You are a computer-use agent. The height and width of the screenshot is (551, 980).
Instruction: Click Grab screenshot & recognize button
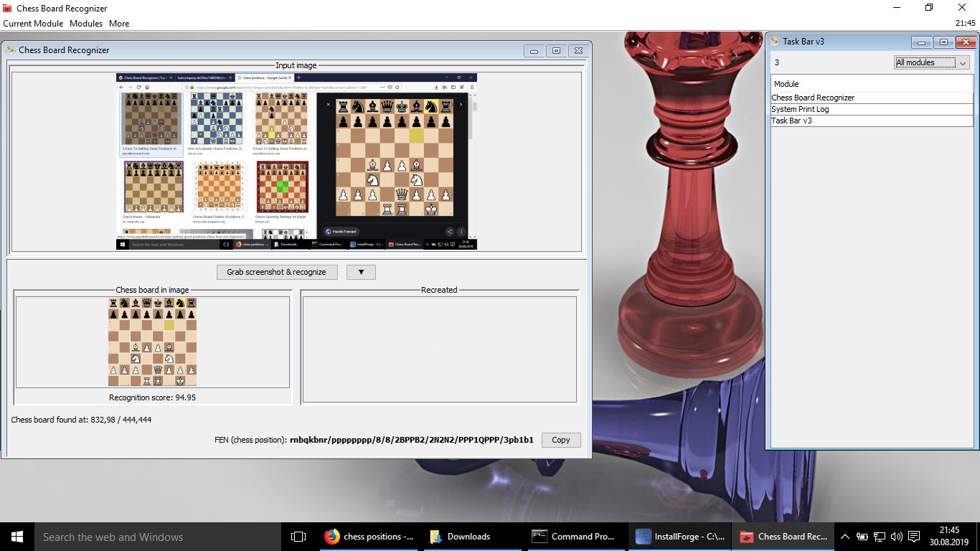[276, 272]
